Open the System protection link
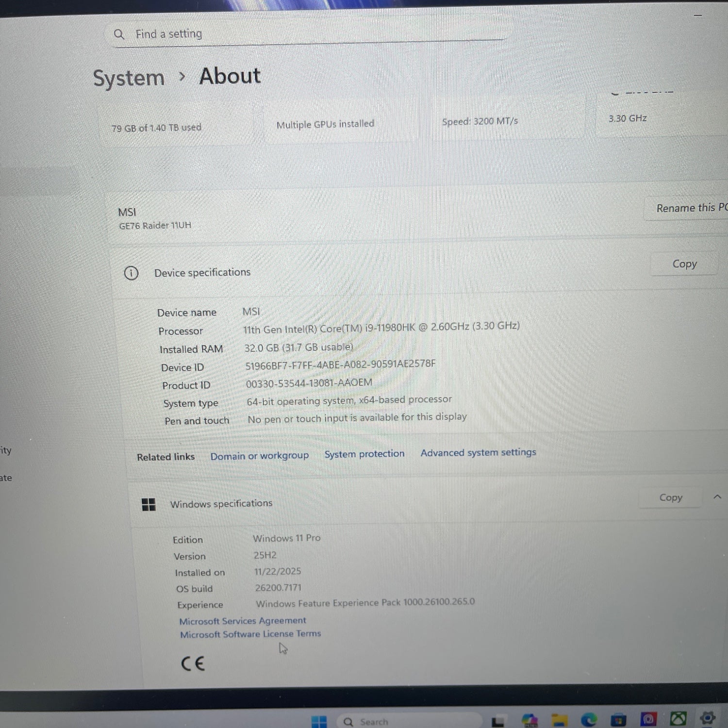The height and width of the screenshot is (728, 728). point(364,454)
